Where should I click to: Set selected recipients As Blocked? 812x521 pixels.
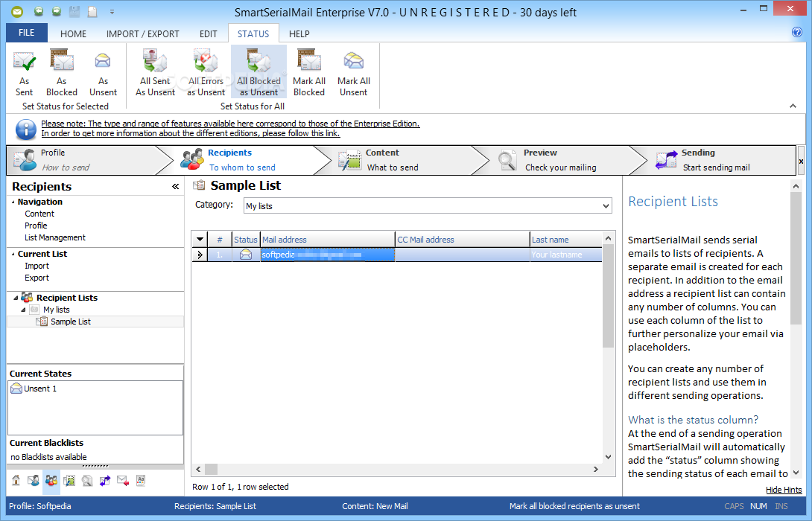pyautogui.click(x=62, y=73)
